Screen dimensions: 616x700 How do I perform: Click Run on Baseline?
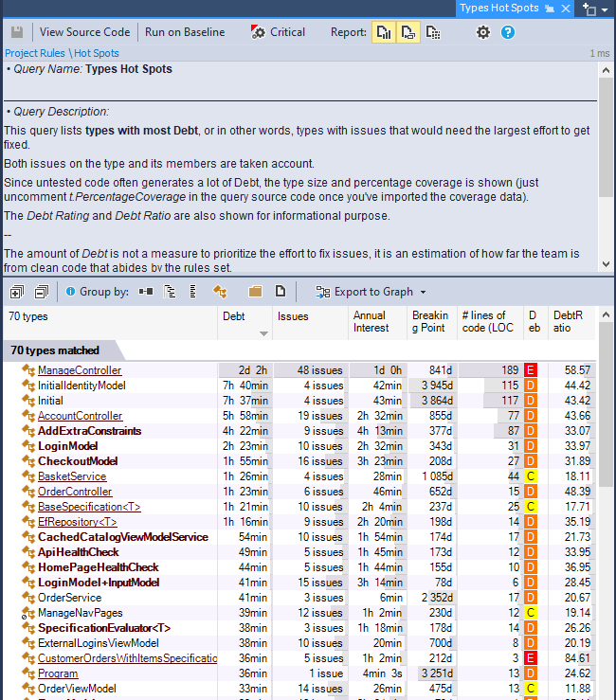coord(185,32)
